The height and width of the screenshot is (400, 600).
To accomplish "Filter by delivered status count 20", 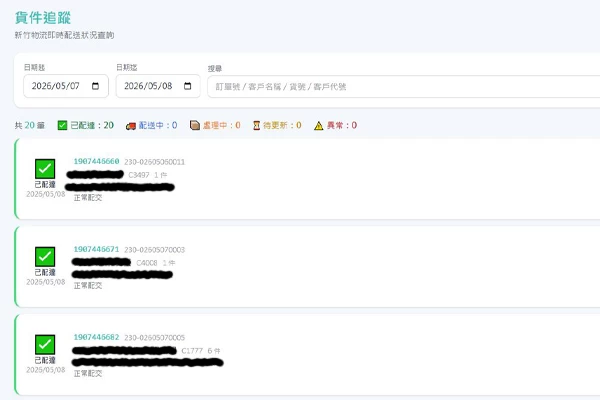I will (86, 125).
